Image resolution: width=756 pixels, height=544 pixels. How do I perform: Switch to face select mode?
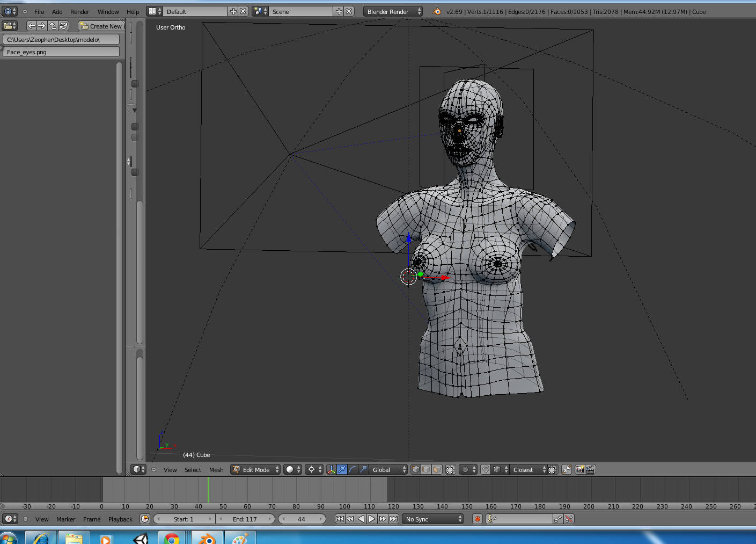point(437,469)
